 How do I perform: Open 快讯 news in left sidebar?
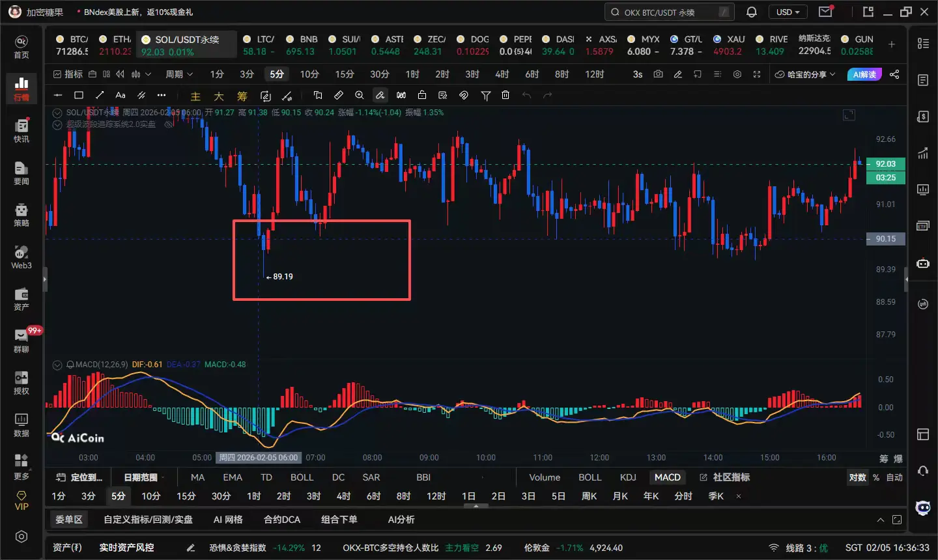[x=21, y=130]
